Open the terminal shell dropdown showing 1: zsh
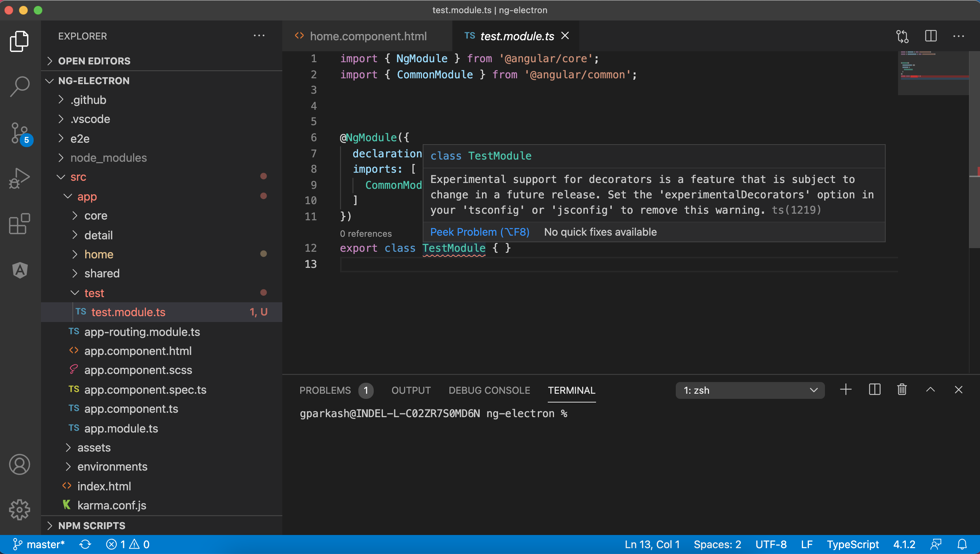This screenshot has width=980, height=554. (749, 390)
